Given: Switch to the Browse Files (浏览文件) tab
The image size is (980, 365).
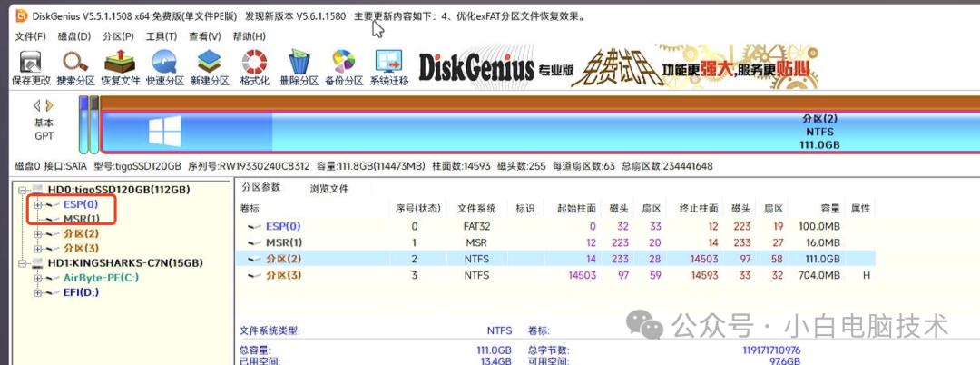Looking at the screenshot, I should pyautogui.click(x=329, y=189).
